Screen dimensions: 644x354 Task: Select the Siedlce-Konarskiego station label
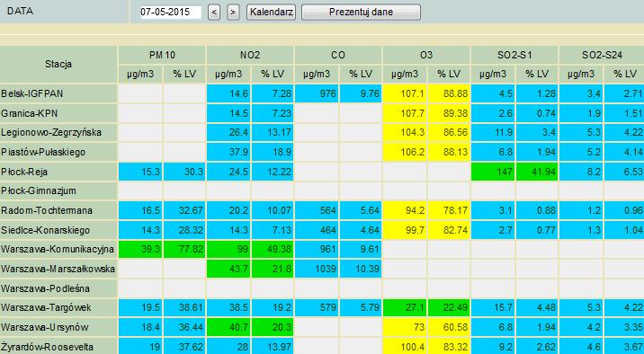pos(58,230)
